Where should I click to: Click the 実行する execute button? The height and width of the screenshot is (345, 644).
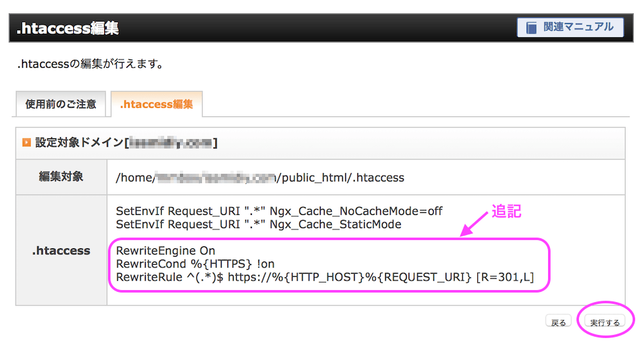coord(605,322)
